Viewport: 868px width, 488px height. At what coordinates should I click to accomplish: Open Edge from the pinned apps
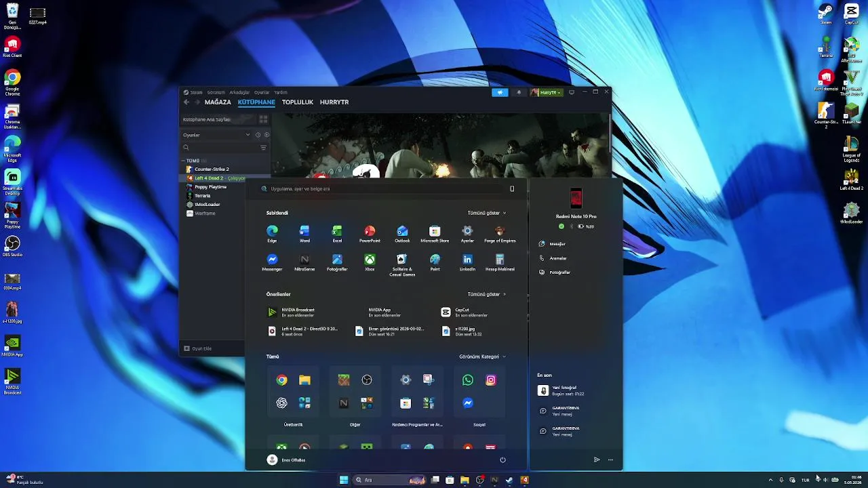click(x=272, y=234)
